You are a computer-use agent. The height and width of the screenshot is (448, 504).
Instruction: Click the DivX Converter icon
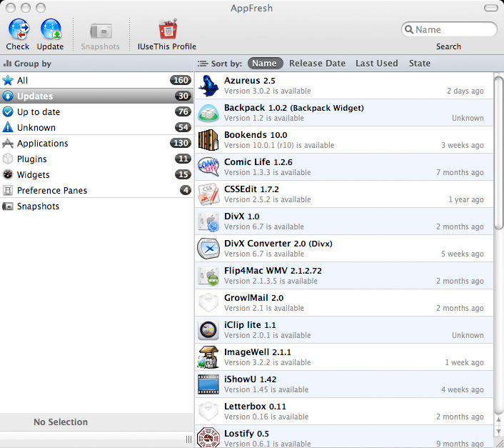(208, 248)
